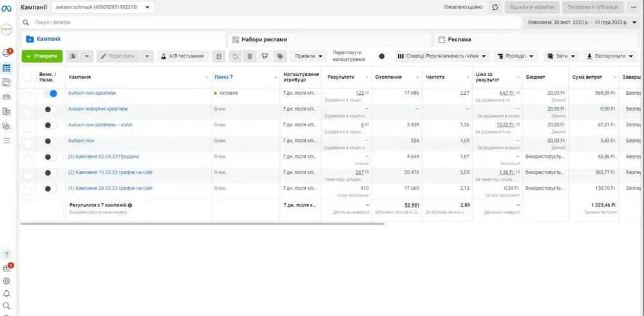Toggle the (3) Кампания 02.04.23 Продажи switch

point(50,157)
